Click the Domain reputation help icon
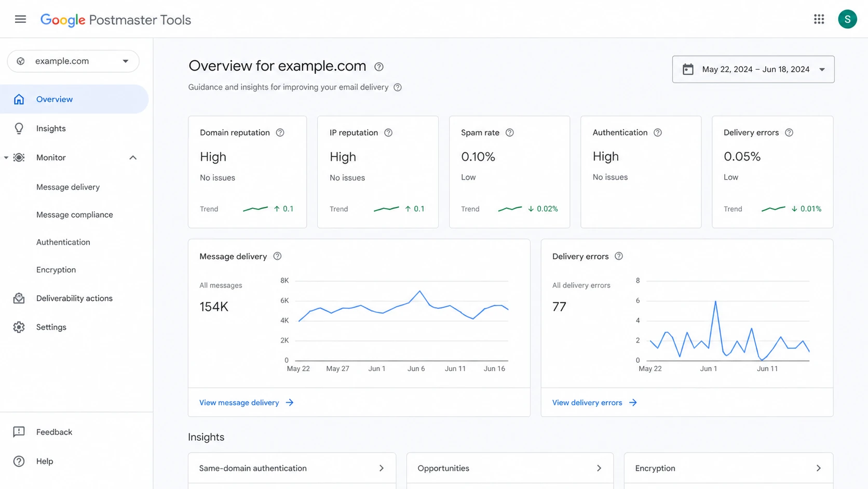 click(x=280, y=133)
